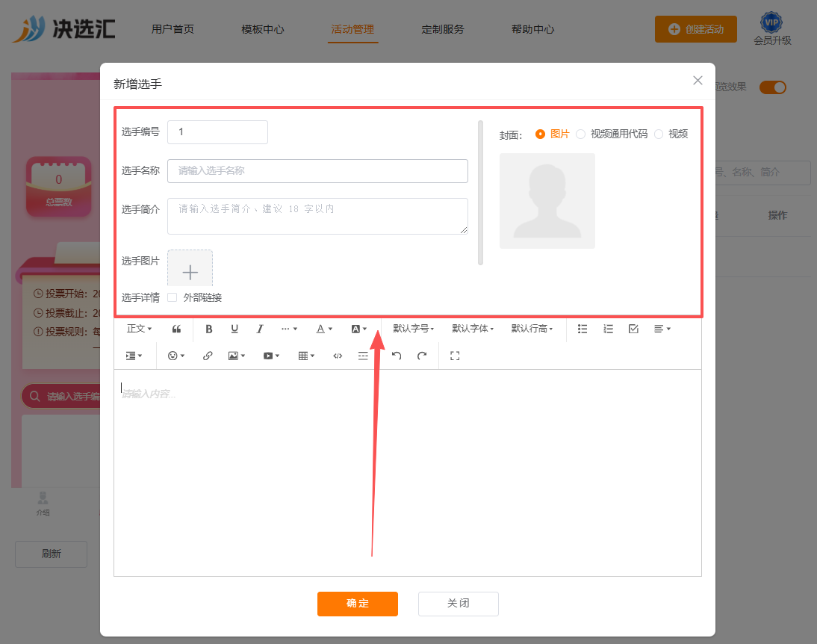Click the 选手简介 textarea

point(317,216)
